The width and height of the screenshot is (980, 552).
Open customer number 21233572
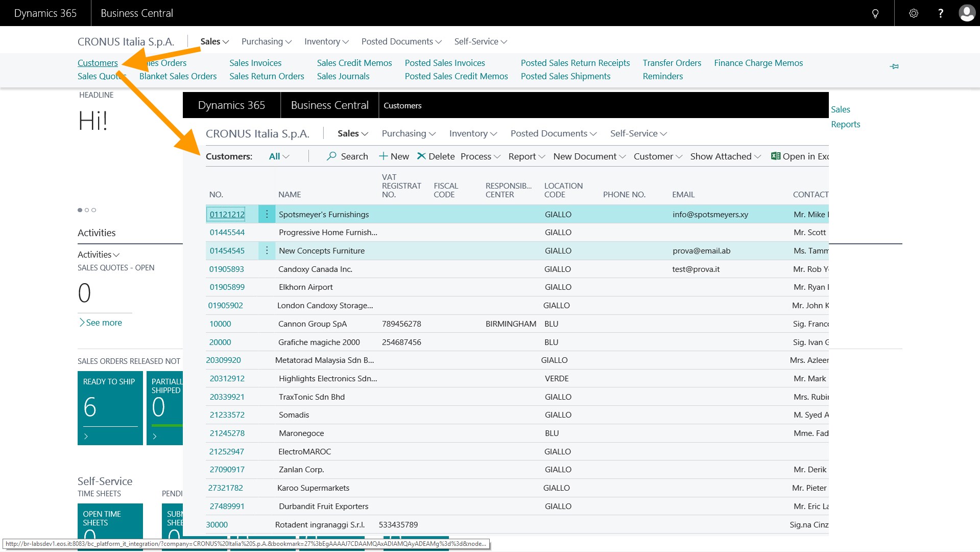tap(227, 415)
